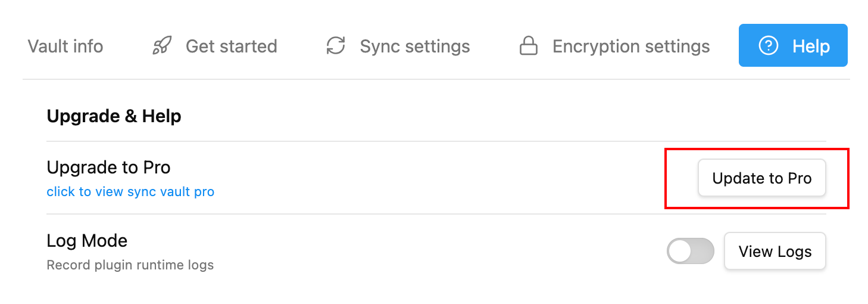Screen dimensions: 868x304
Task: Switch to the Get started tab
Action: (231, 46)
